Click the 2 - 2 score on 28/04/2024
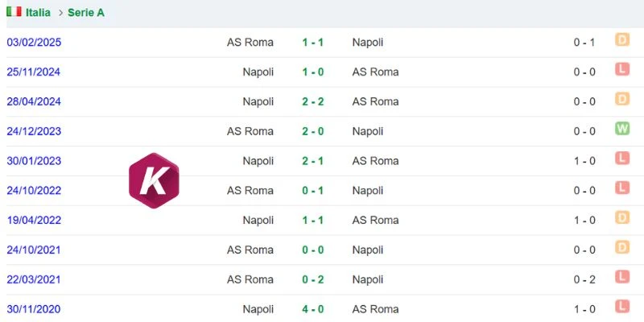 pyautogui.click(x=313, y=101)
